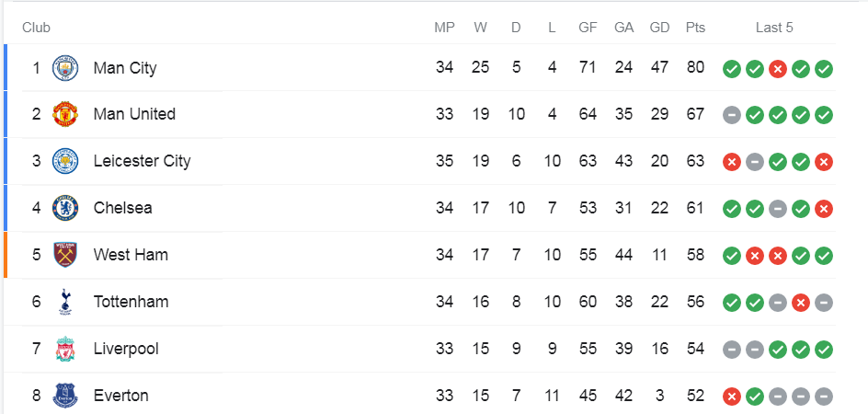
Task: Click the Tottenham club crest
Action: (65, 302)
